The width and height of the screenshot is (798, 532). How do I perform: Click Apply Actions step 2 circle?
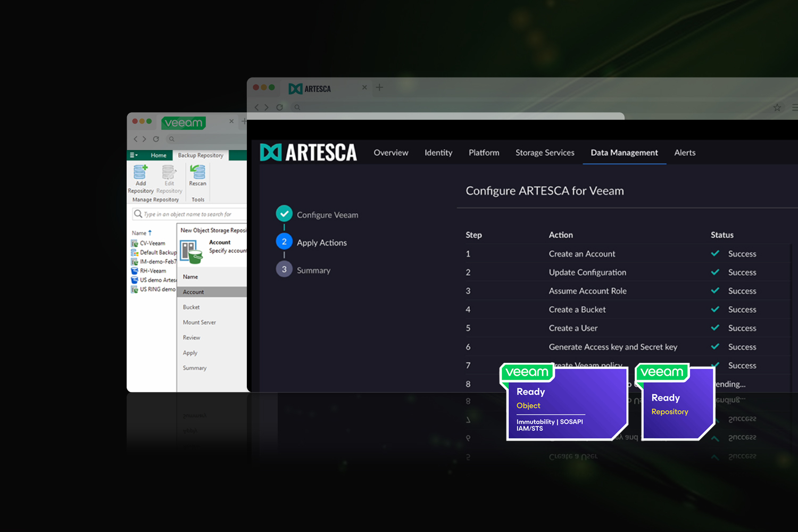coord(284,242)
